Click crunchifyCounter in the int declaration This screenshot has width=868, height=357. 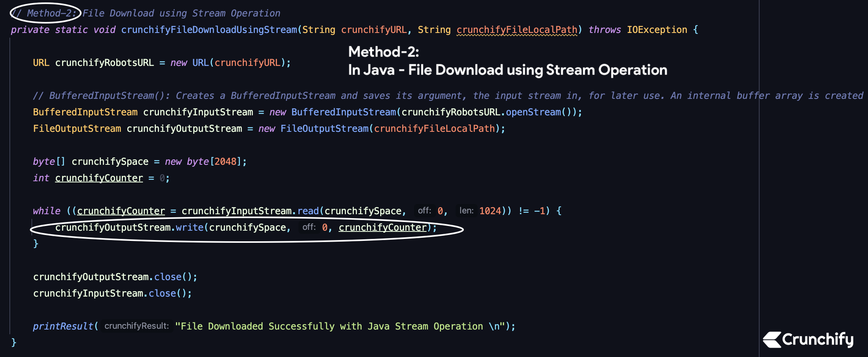pos(99,178)
